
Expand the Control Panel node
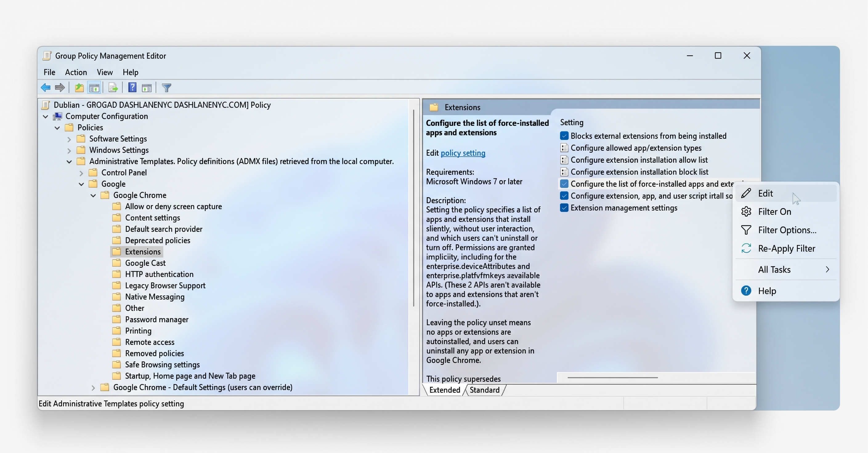[x=81, y=173]
